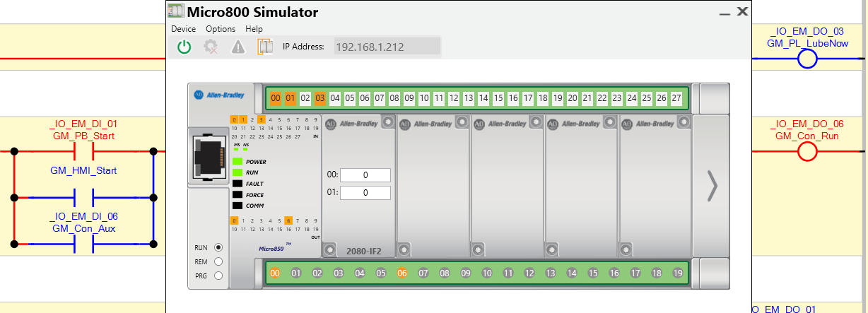The image size is (868, 313).
Task: Toggle input terminal 12 on top strip
Action: click(x=454, y=98)
